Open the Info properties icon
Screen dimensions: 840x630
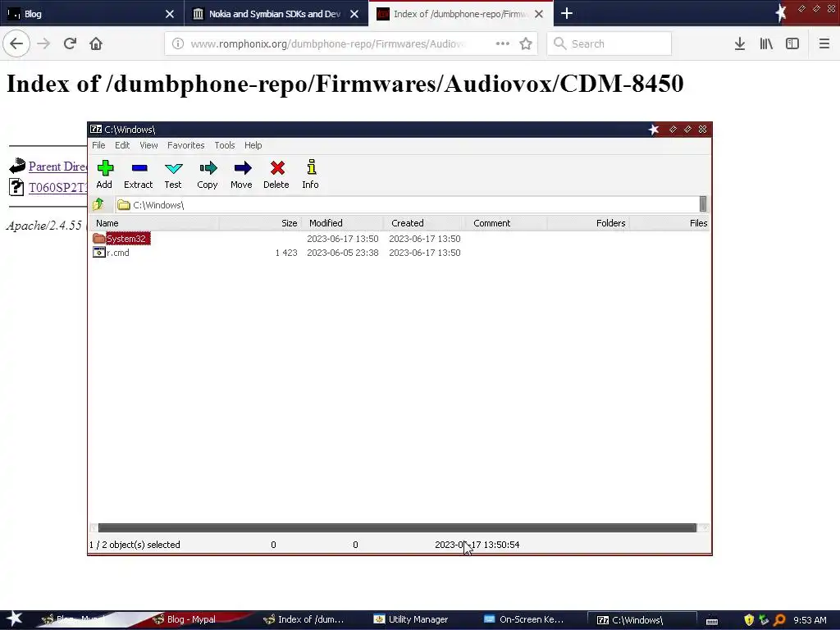point(311,175)
